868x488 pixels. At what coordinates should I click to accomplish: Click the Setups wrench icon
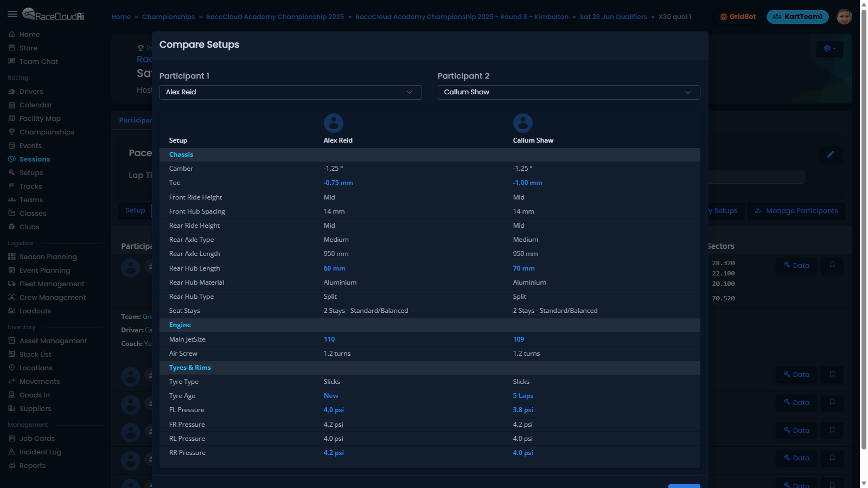click(x=12, y=172)
